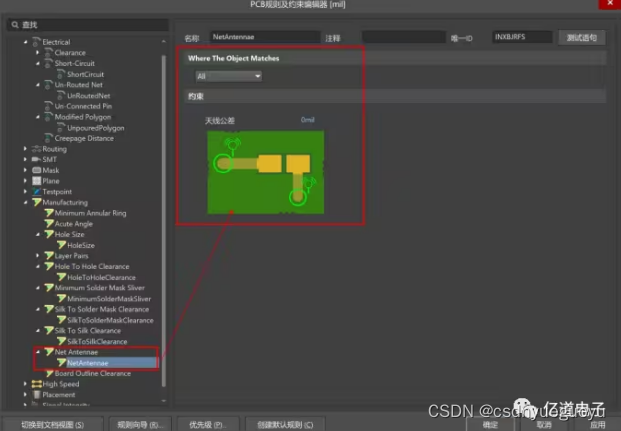Click the Silk To Solder Mask Clearance icon
Viewport: 621px width, 431px height.
(49, 309)
